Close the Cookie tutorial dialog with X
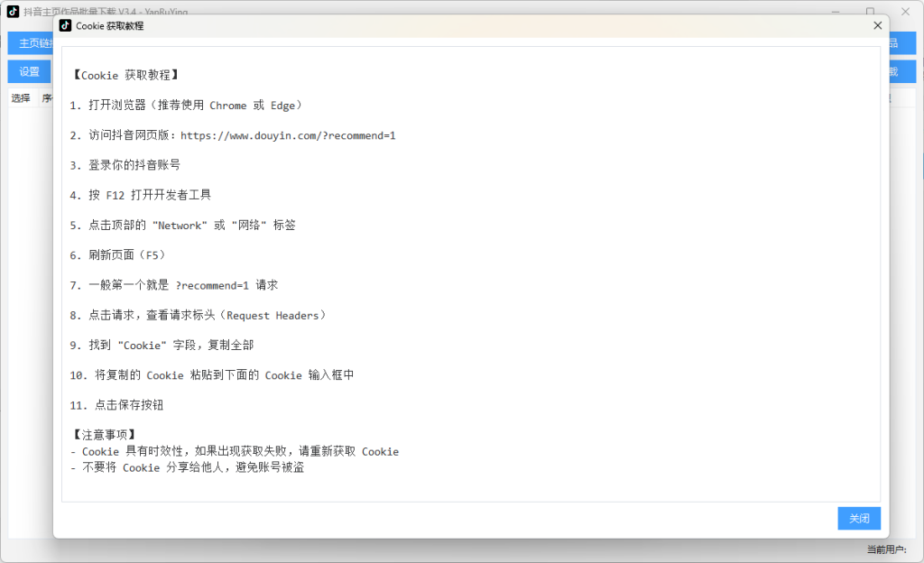Viewport: 924px width, 563px height. pos(877,26)
